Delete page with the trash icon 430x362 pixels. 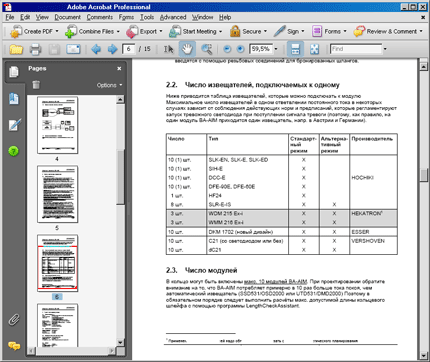click(36, 85)
